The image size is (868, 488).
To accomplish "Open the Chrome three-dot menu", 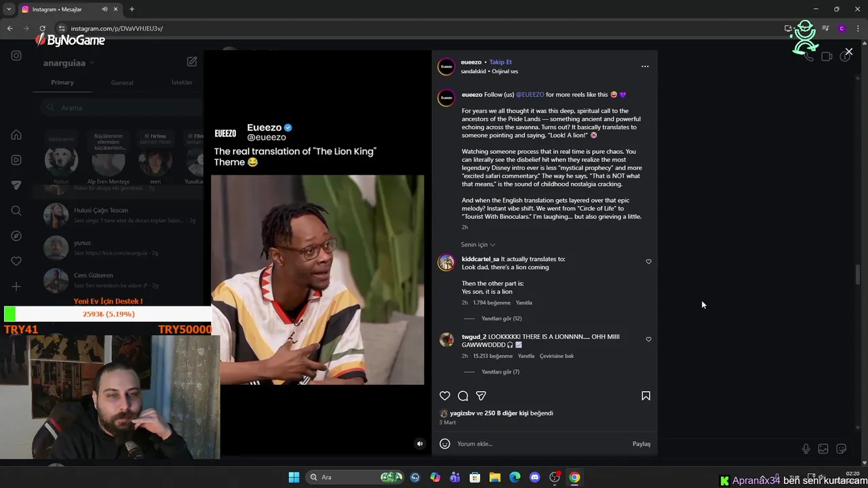I will coord(857,28).
